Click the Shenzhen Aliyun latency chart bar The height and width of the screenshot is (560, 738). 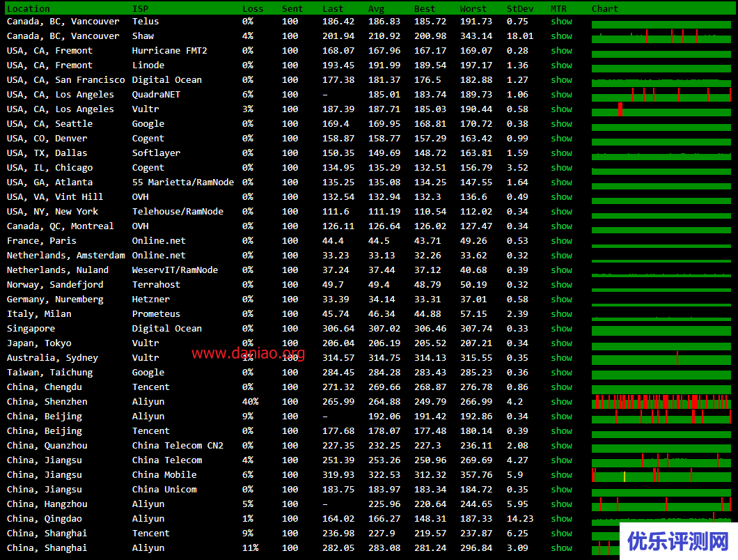point(661,401)
